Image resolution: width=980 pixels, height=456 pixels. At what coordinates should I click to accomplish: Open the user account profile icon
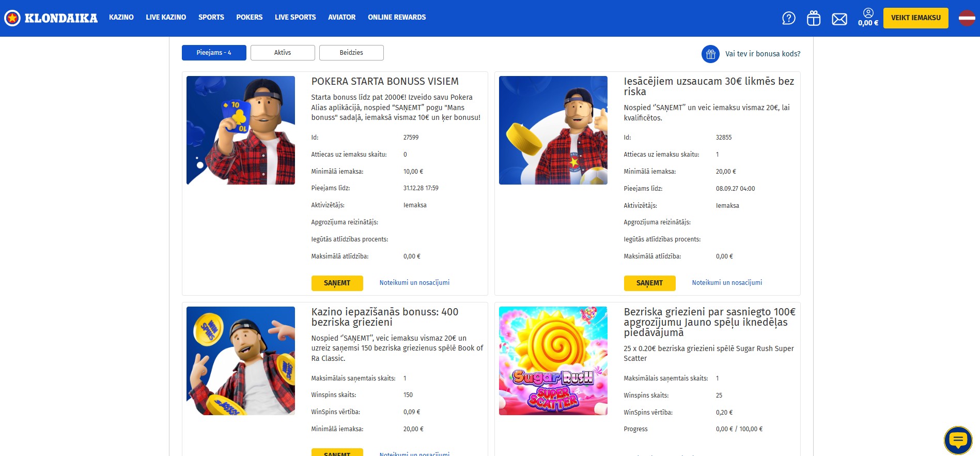867,13
